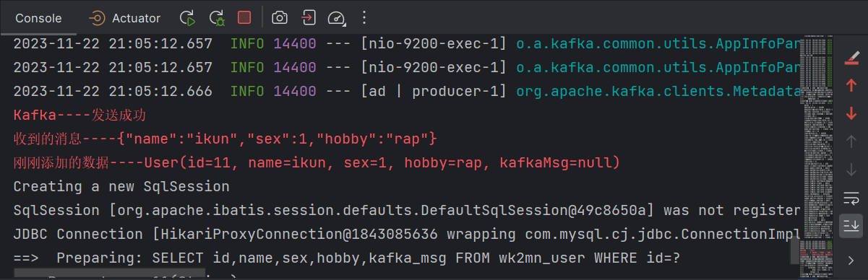Switch to the Console tab
The image size is (868, 280).
pyautogui.click(x=38, y=18)
